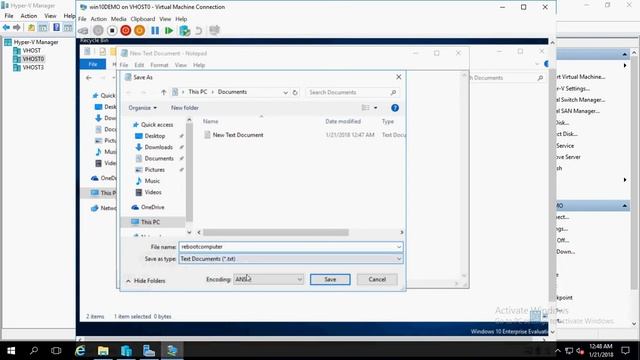Open Clipboard menu in Virtual Machine Connection
This screenshot has width=640, height=360.
click(143, 19)
